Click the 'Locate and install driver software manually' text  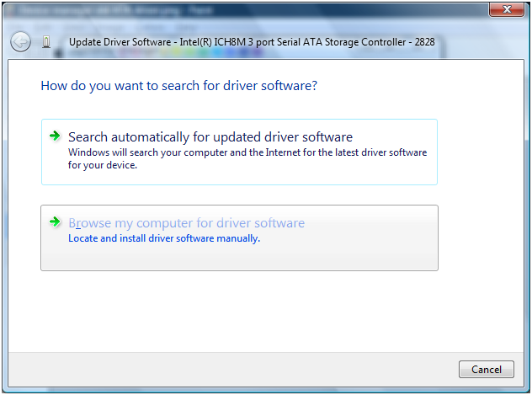(x=164, y=238)
